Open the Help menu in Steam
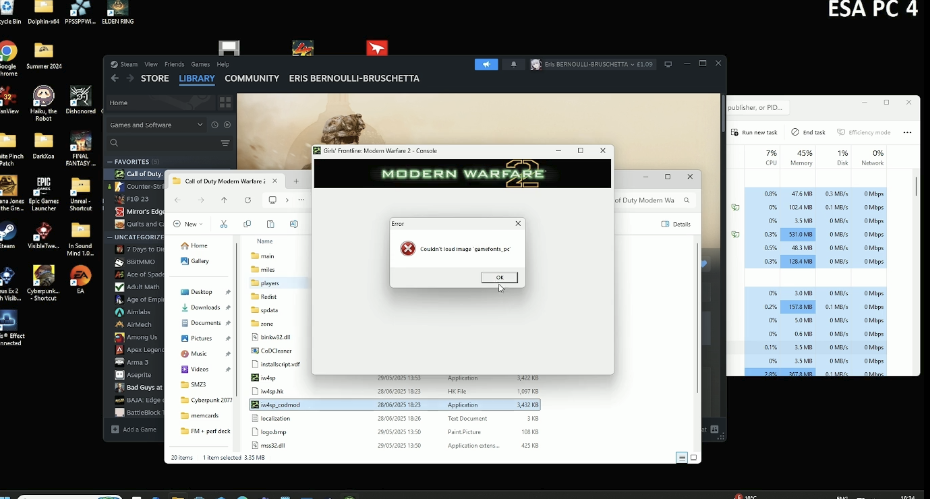This screenshot has width=930, height=499. pos(222,64)
